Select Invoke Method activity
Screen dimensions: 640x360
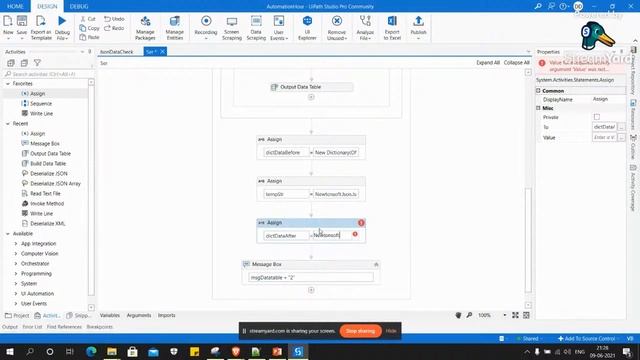pyautogui.click(x=47, y=204)
